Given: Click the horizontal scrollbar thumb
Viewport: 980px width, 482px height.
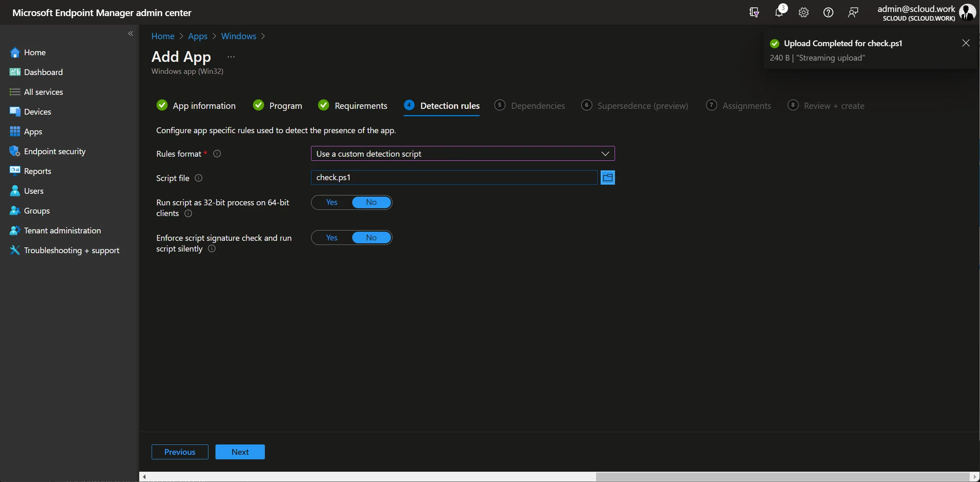Looking at the screenshot, I should pyautogui.click(x=784, y=477).
